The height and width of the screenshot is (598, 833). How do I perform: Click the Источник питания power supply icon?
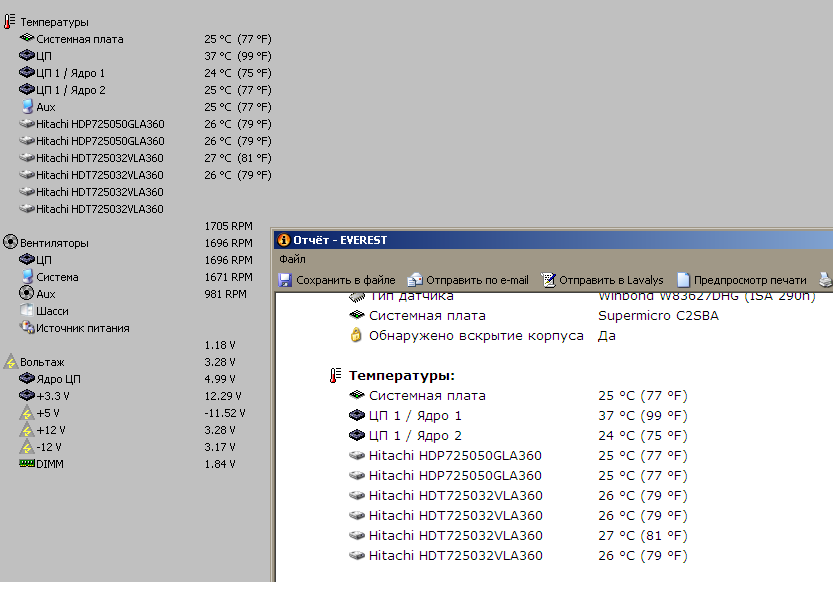pyautogui.click(x=27, y=327)
